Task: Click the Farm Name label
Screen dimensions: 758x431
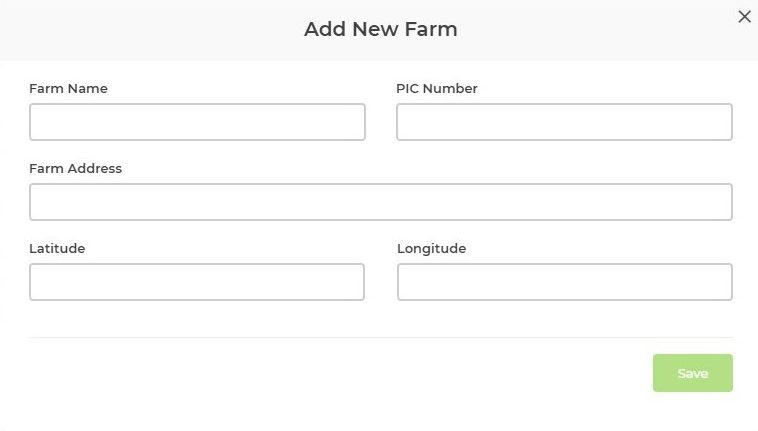Action: pos(68,88)
